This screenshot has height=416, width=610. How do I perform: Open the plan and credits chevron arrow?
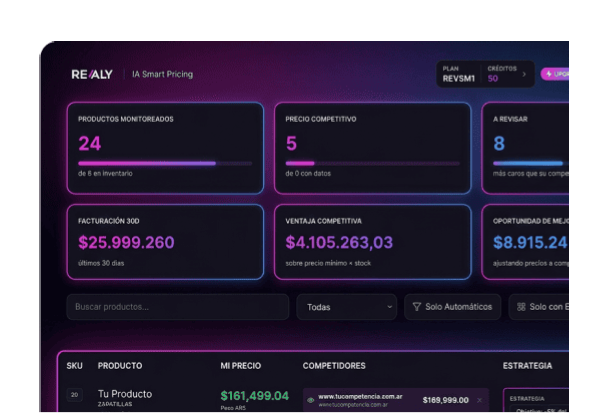click(524, 74)
